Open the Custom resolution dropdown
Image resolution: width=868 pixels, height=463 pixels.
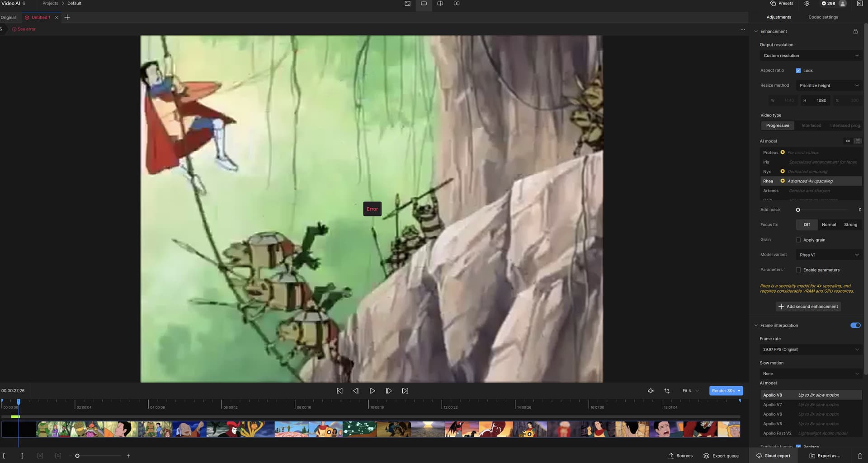811,56
